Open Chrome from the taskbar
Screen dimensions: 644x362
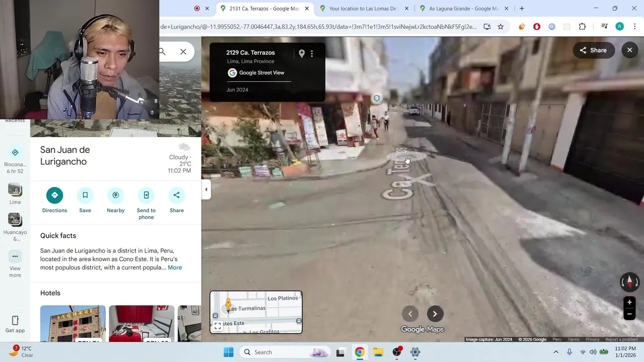pyautogui.click(x=359, y=352)
